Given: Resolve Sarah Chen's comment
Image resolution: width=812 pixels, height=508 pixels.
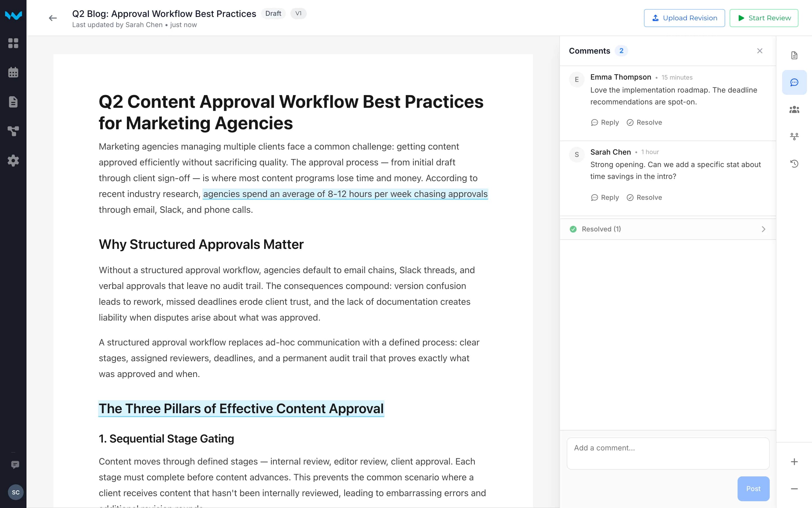Looking at the screenshot, I should tap(644, 198).
